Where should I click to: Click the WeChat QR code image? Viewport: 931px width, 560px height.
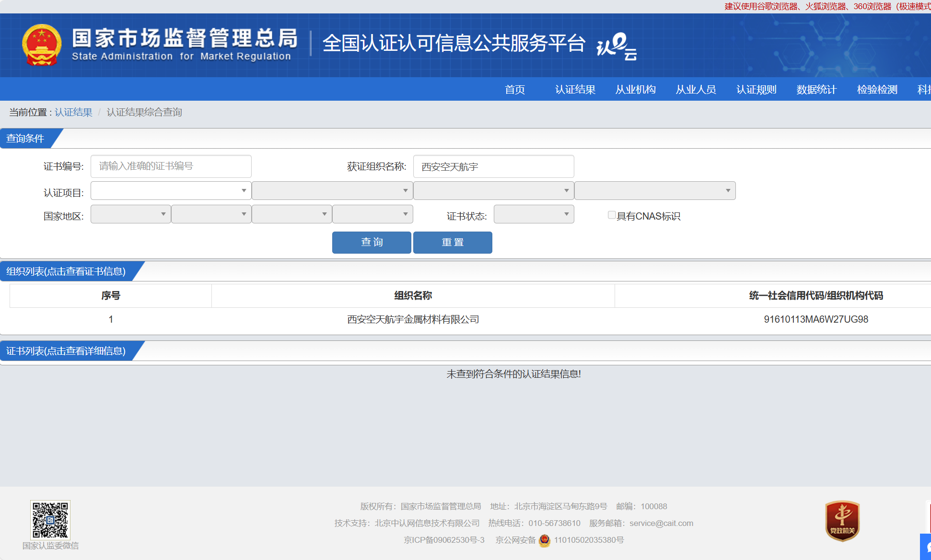click(x=50, y=520)
